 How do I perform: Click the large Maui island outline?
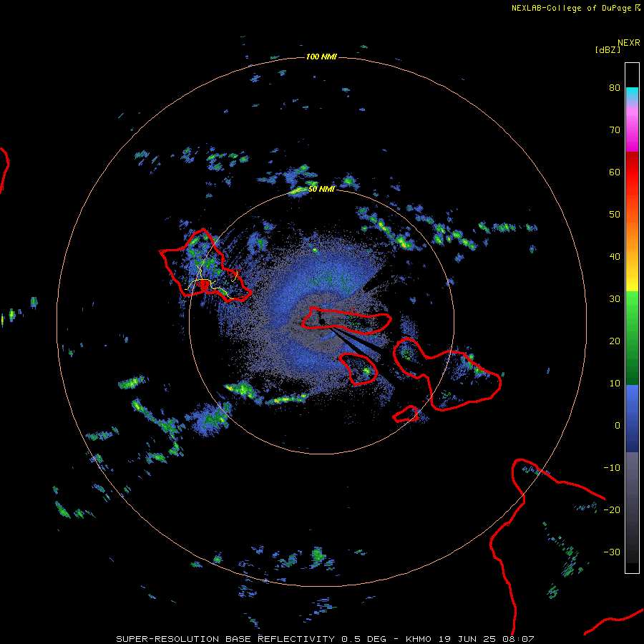[447, 374]
